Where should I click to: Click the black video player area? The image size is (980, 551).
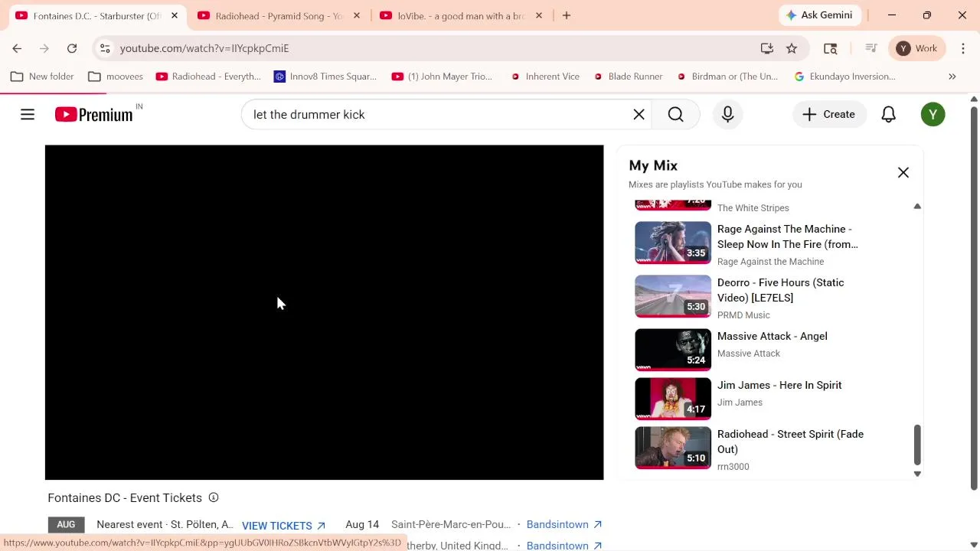324,312
